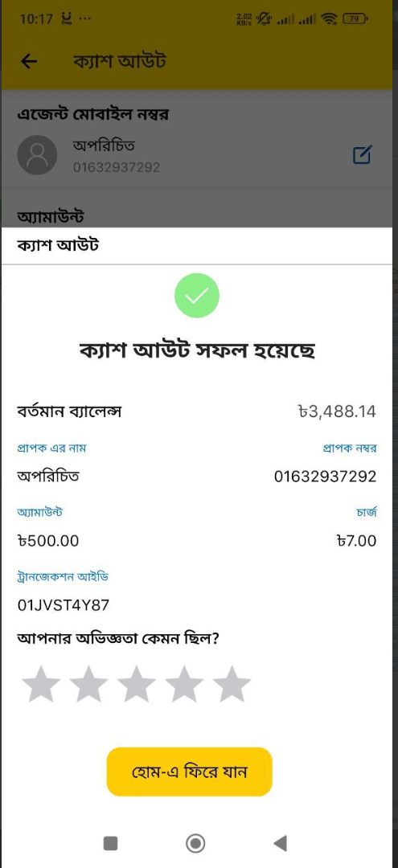Tap transaction ID 01JVST4Y87

point(63,605)
